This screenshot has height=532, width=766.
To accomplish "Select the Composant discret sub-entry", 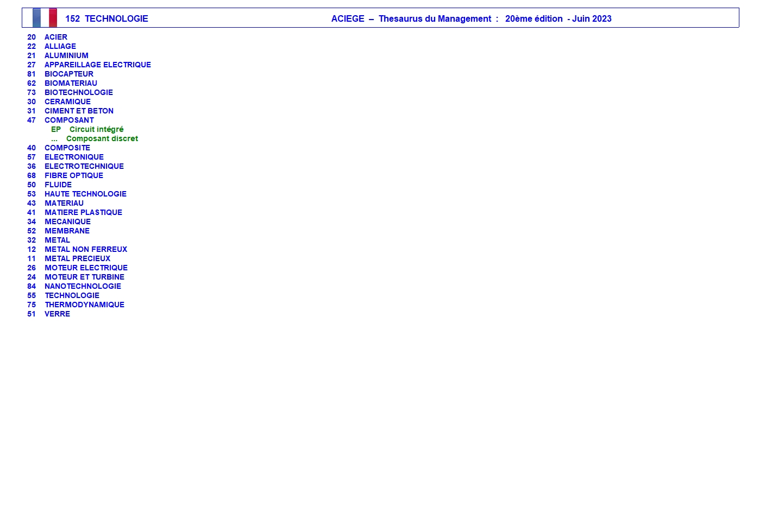I will (x=102, y=138).
